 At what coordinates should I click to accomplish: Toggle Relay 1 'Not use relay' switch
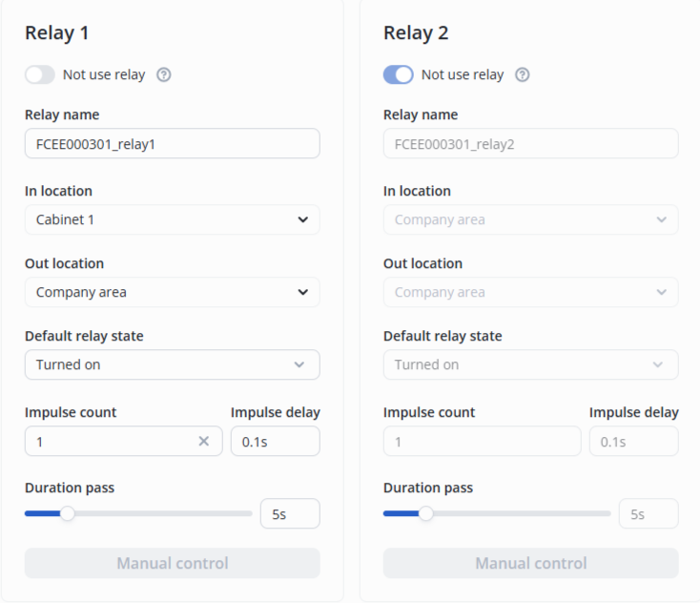40,74
